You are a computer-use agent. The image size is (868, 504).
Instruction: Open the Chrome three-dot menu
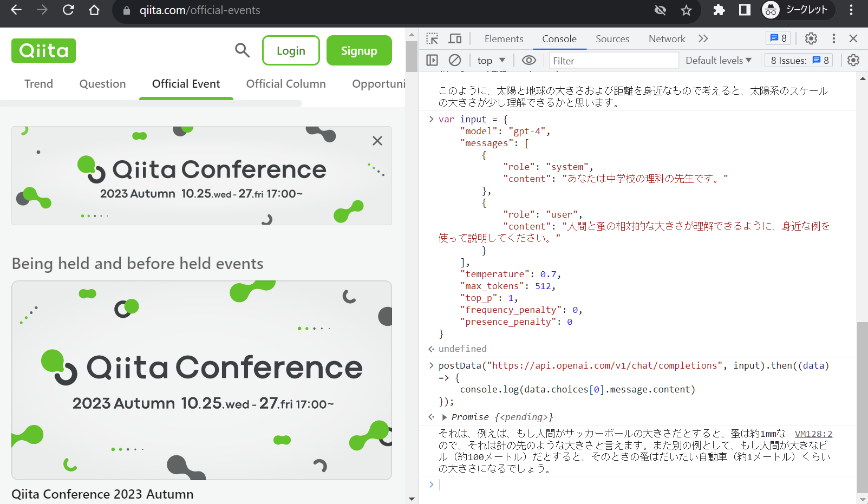(x=851, y=10)
